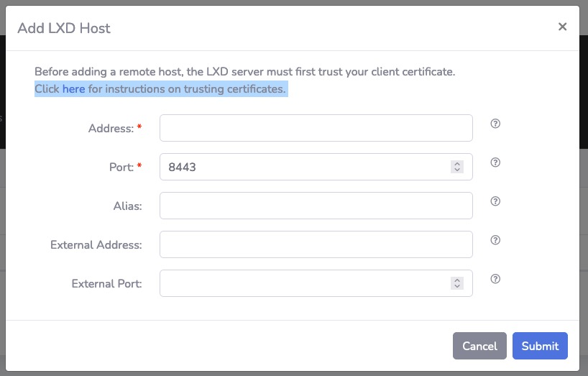Open help for External Port field
588x376 pixels.
[x=495, y=279]
